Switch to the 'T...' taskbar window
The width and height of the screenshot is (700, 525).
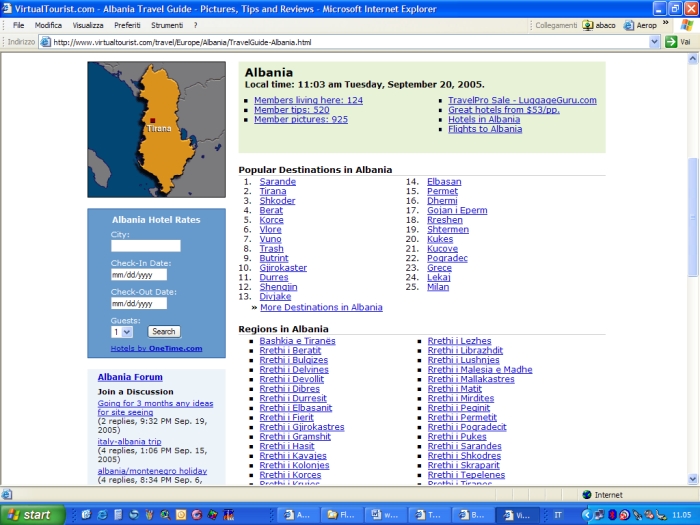429,515
